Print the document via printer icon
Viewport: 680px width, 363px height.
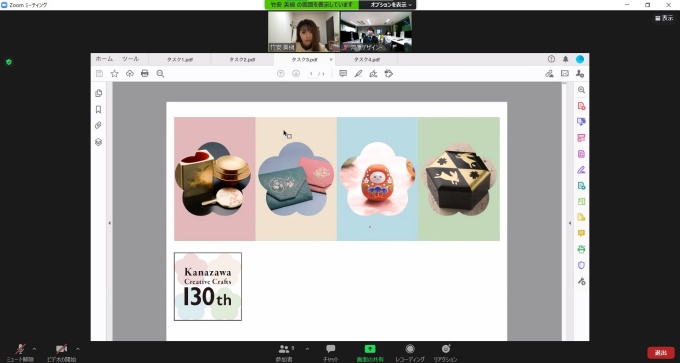(145, 74)
